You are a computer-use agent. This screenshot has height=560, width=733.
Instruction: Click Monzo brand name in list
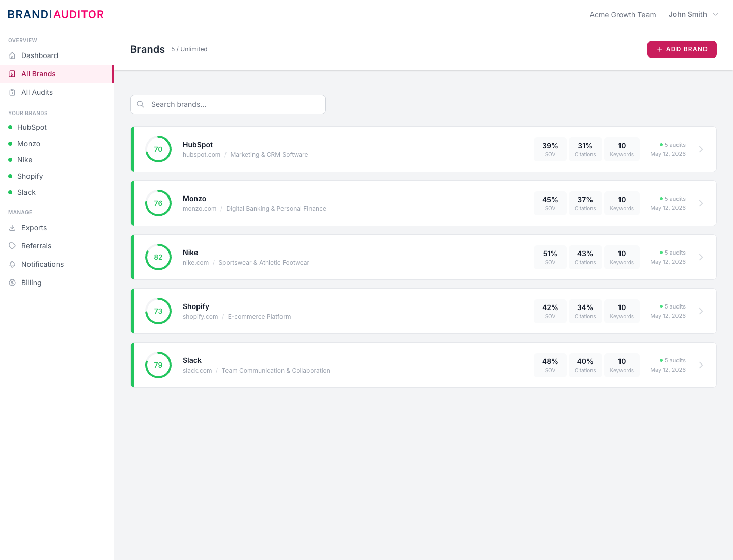click(194, 199)
